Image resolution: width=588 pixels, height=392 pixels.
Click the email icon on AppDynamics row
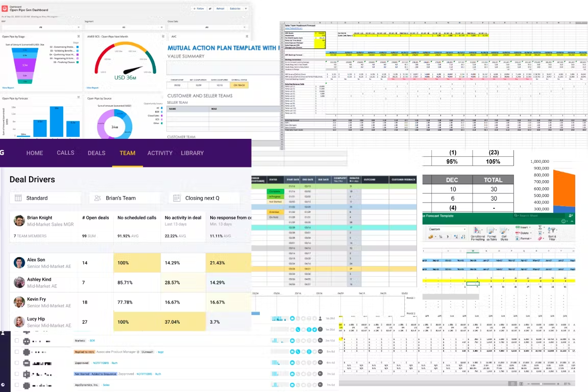coord(292,385)
